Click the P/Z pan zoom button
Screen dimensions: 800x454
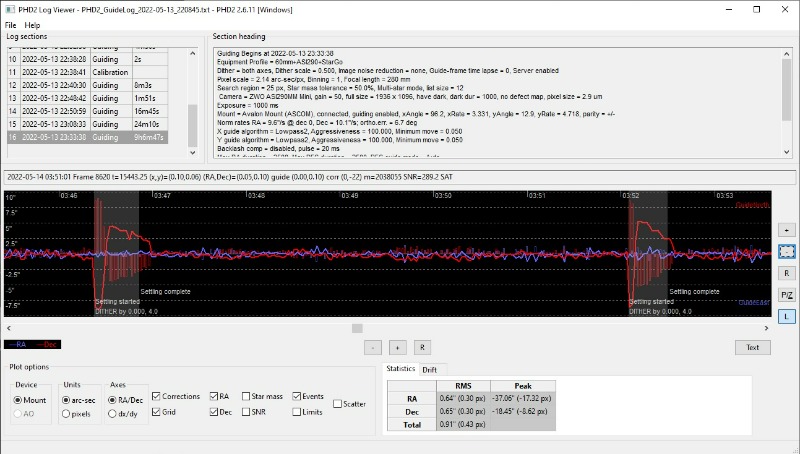[786, 295]
